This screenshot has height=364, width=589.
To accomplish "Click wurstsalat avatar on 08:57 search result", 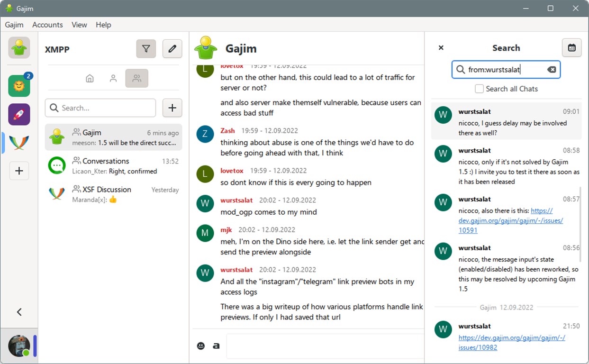I will [443, 202].
